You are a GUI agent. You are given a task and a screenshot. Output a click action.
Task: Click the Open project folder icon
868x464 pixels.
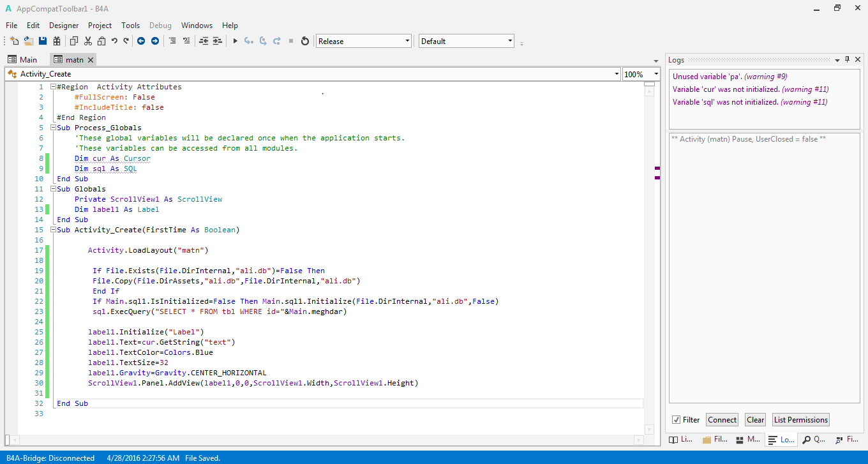pyautogui.click(x=29, y=41)
